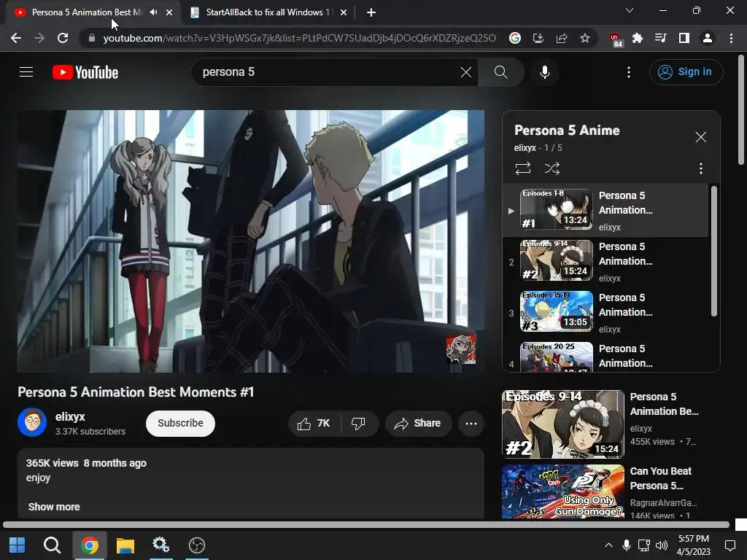Viewport: 747px width, 560px height.
Task: Mute the Persona 5 tab audio icon
Action: (x=153, y=12)
